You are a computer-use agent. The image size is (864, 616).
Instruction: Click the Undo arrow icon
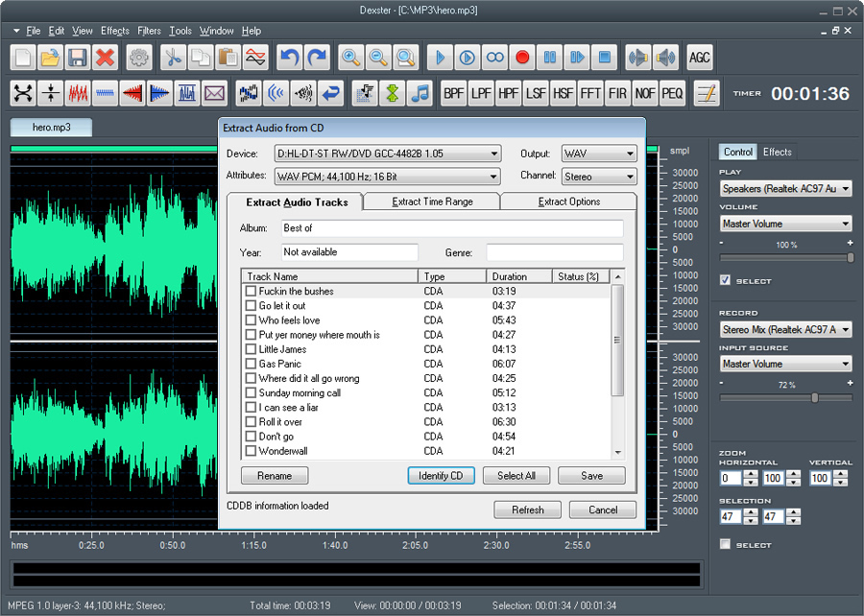pyautogui.click(x=289, y=58)
